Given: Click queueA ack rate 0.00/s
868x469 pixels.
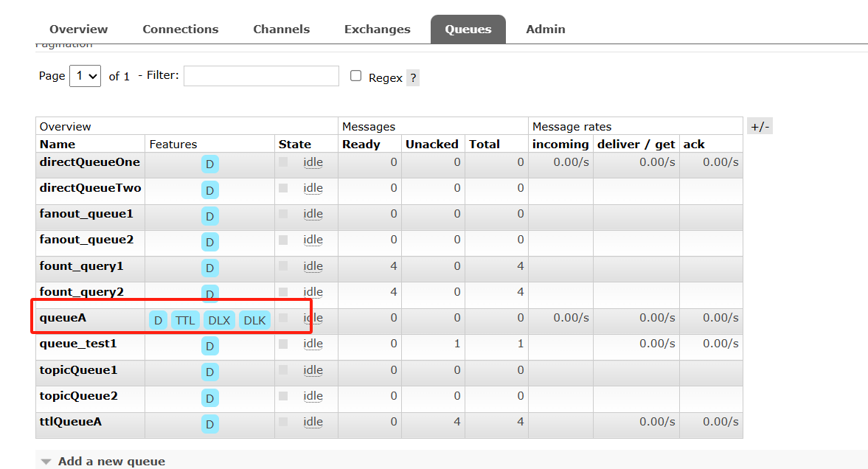Looking at the screenshot, I should pyautogui.click(x=721, y=318).
